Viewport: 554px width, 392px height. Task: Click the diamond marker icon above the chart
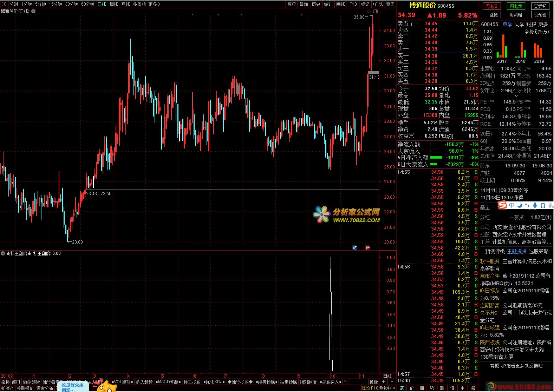(369, 12)
